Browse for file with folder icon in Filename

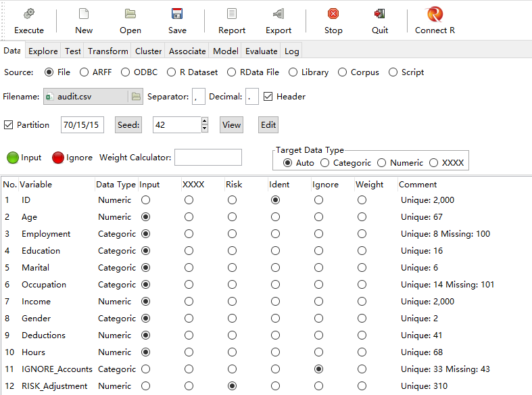click(x=136, y=97)
